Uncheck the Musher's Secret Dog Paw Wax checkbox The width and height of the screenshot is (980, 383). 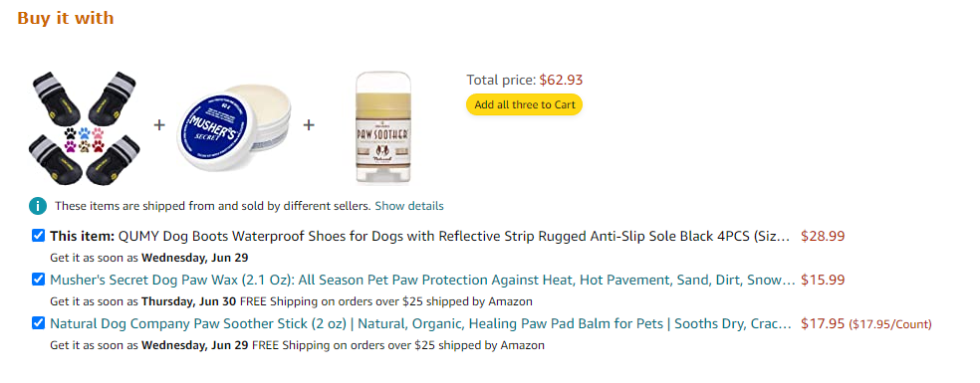tap(38, 280)
